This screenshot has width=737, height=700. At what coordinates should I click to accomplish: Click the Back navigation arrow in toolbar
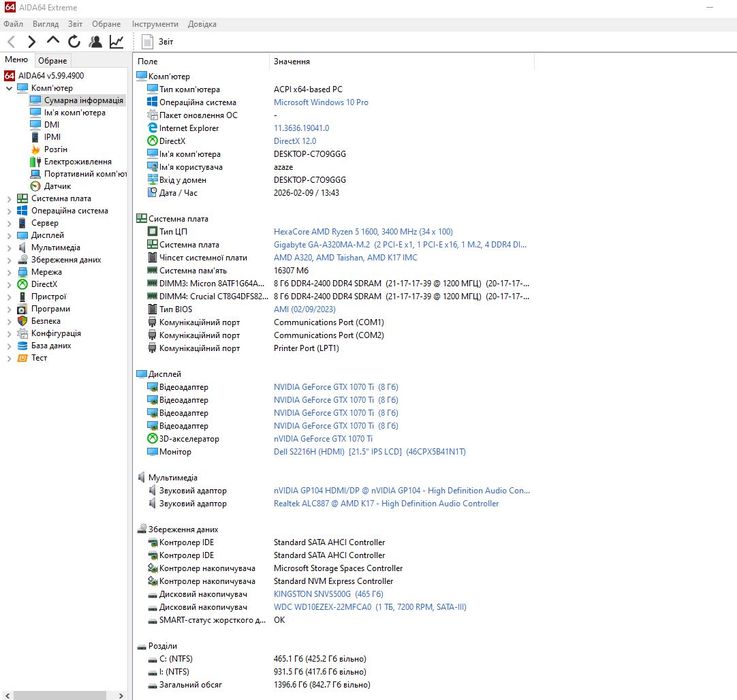tap(11, 42)
